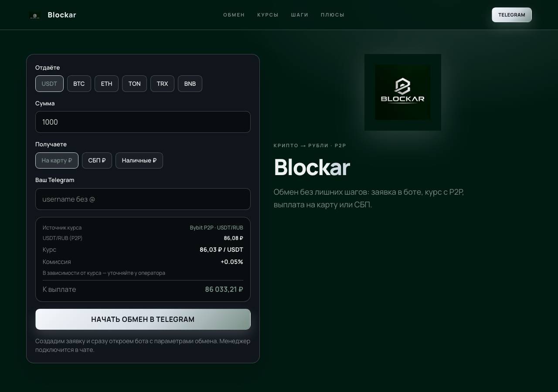Choose the СБП ₽ payout option

pos(97,160)
